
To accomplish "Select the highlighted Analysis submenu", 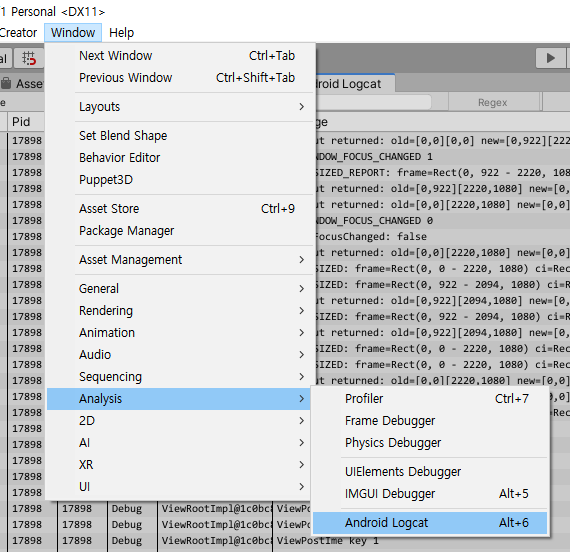I will click(178, 399).
